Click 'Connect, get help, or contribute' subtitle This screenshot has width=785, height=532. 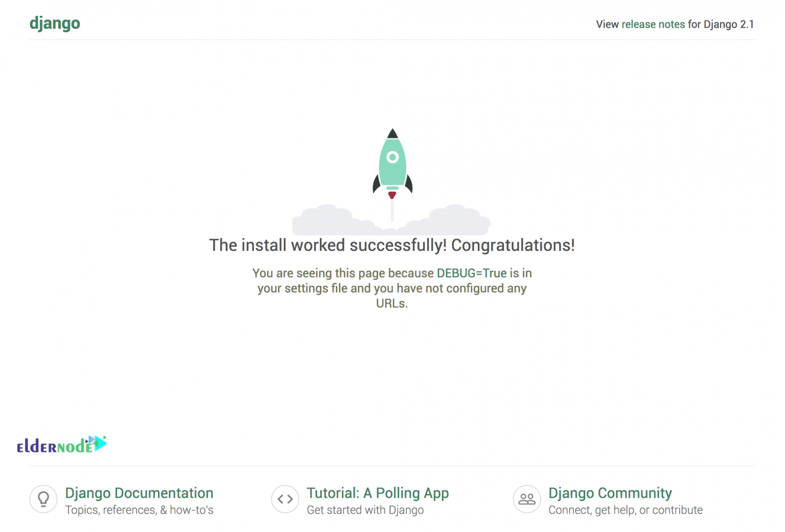coord(625,510)
